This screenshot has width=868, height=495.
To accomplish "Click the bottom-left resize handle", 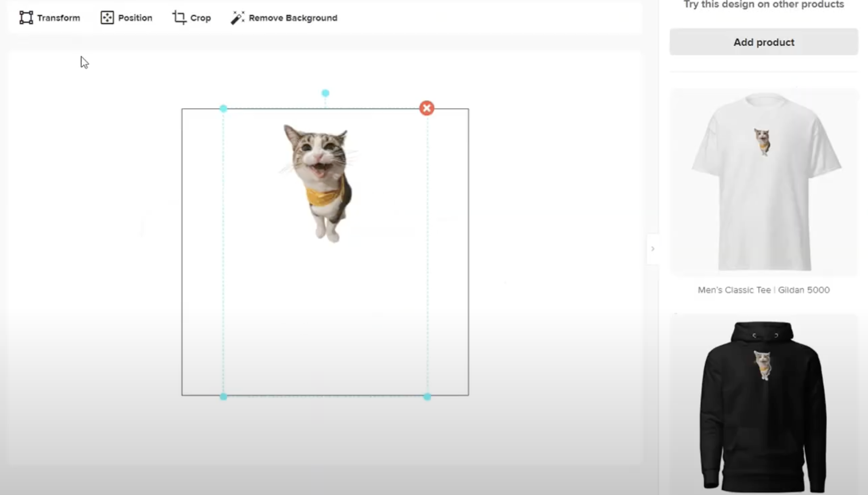I will [223, 397].
